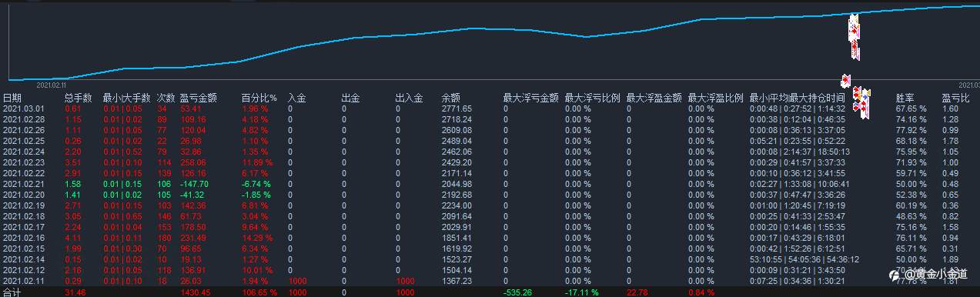Click the 日期 column header

click(x=12, y=98)
